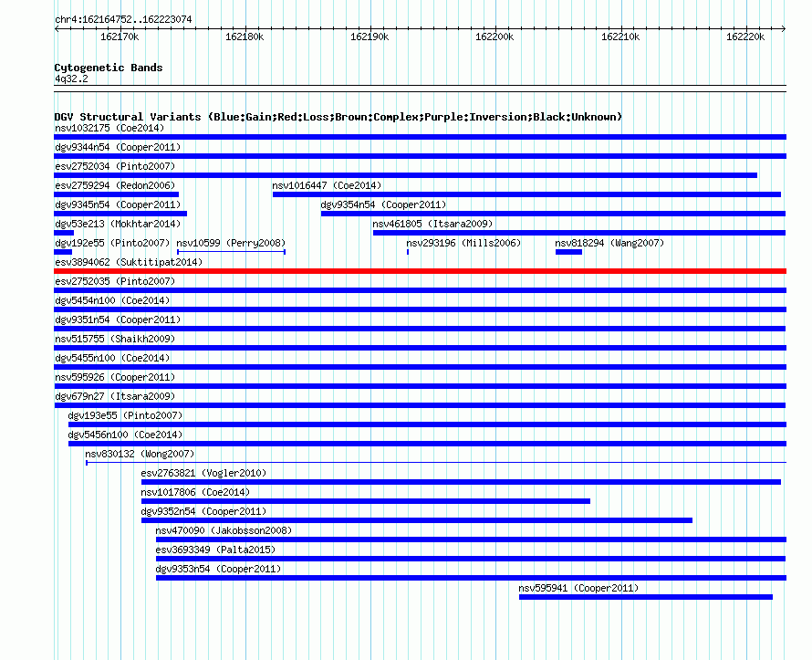Select the dgv9344n54 (Cooper2011) variant label
This screenshot has height=660, width=812.
[118, 147]
